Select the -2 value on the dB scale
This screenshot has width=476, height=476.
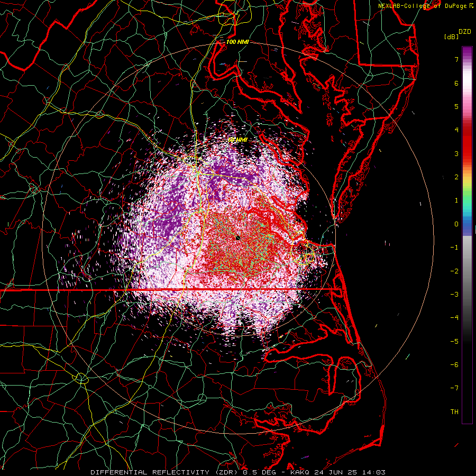454,271
